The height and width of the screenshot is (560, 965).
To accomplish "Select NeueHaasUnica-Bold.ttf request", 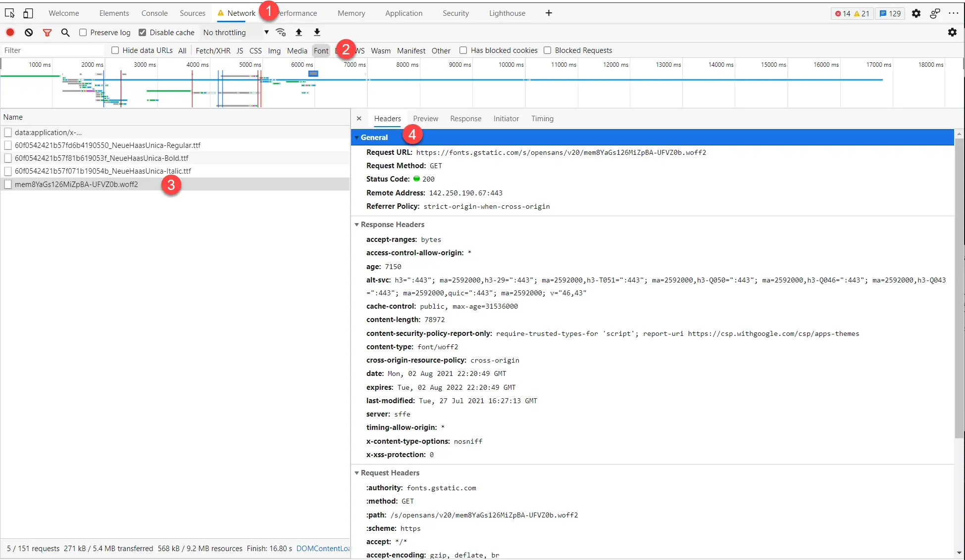I will click(x=102, y=158).
